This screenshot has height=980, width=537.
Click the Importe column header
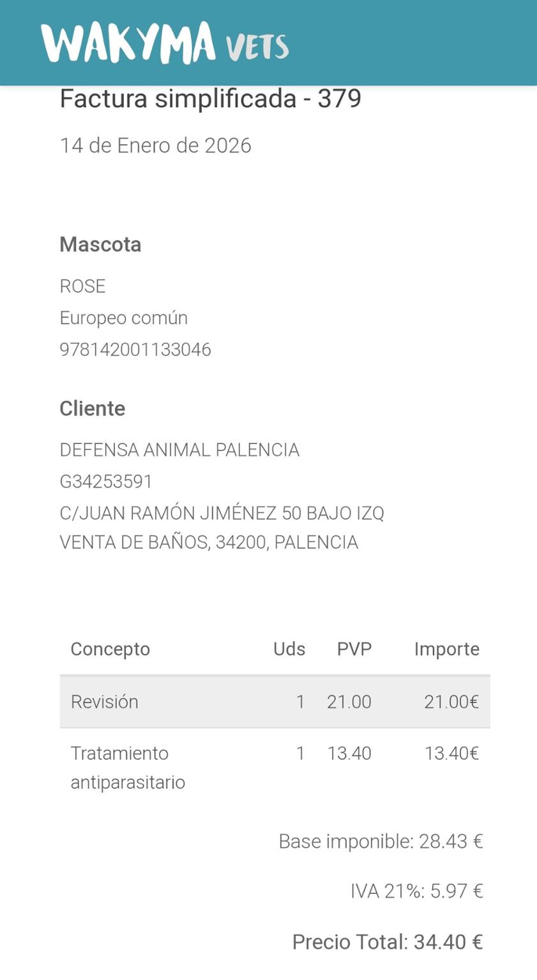click(x=446, y=649)
